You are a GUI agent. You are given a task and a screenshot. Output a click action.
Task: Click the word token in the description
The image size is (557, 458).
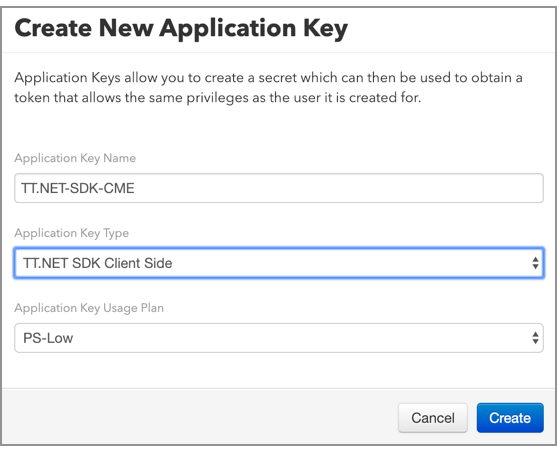click(x=32, y=97)
